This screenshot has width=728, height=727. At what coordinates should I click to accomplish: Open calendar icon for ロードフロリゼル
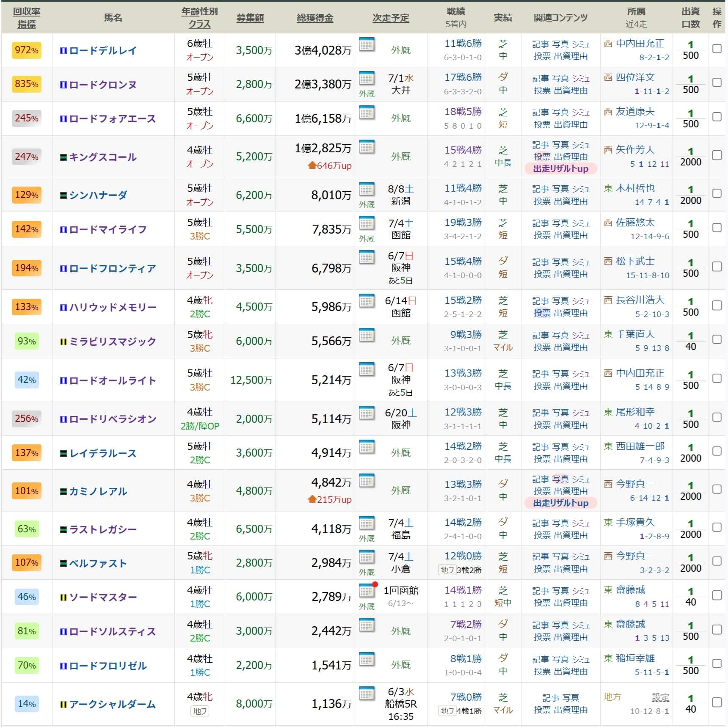[x=367, y=659]
